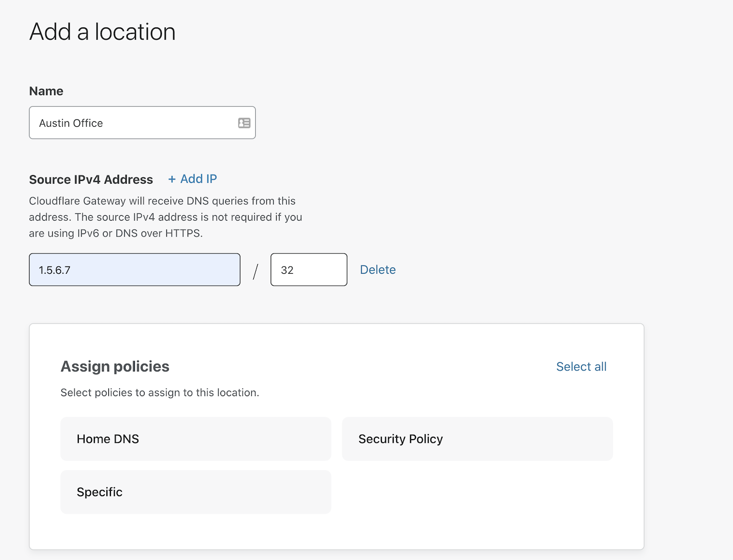Enable the Security Policy tile
This screenshot has height=560, width=733.
pos(477,439)
